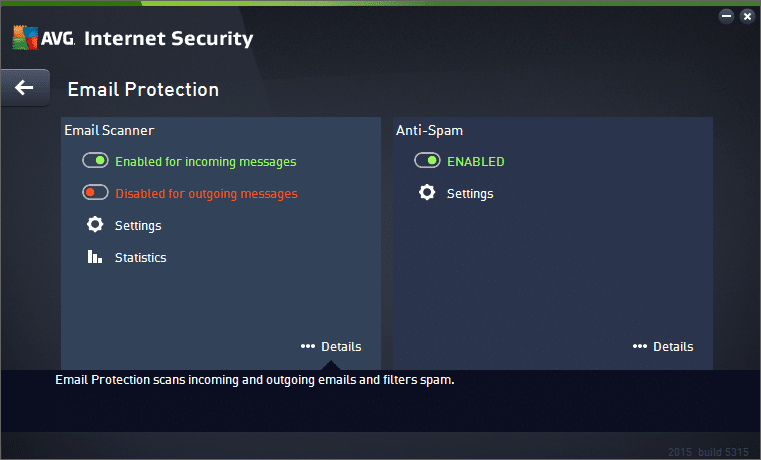This screenshot has width=761, height=460.
Task: Expand Details in Email Scanner panel
Action: (x=341, y=346)
